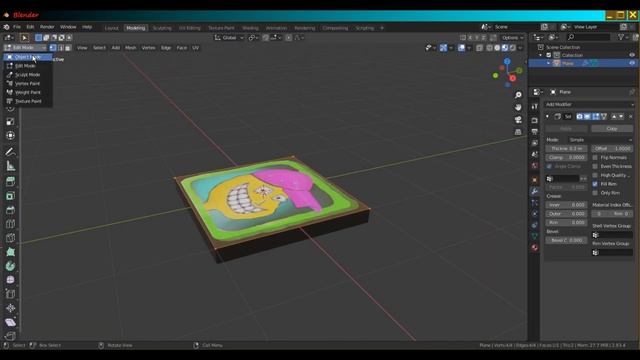Open the viewport UV menu
The image size is (640, 360).
[x=196, y=48]
